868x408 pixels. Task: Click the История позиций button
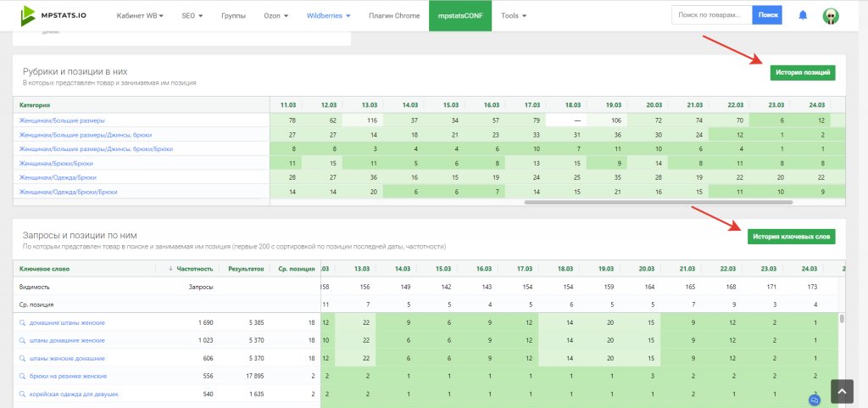pos(803,72)
